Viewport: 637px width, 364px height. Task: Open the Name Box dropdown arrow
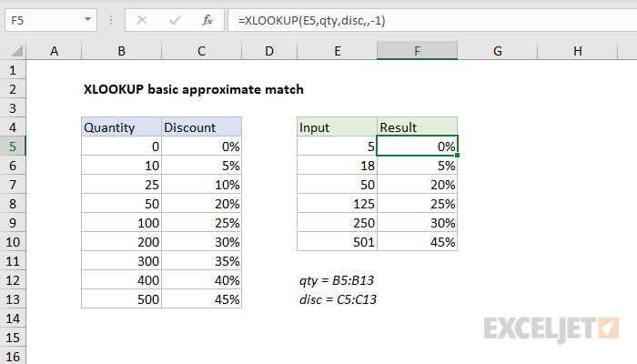[x=87, y=19]
